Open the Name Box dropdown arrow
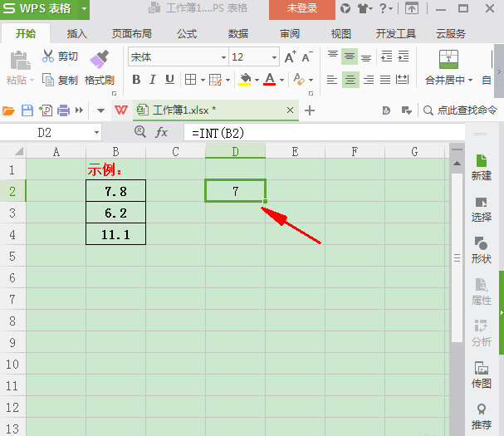Image resolution: width=504 pixels, height=436 pixels. (96, 133)
